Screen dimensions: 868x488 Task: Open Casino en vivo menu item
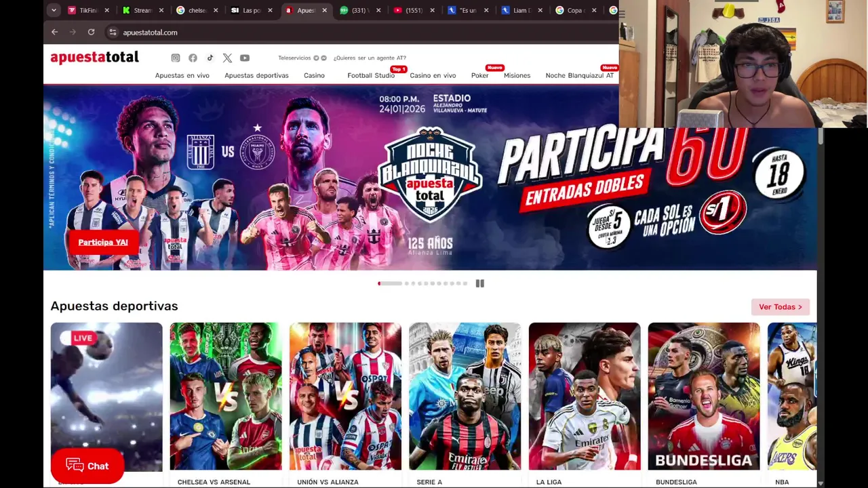[433, 75]
